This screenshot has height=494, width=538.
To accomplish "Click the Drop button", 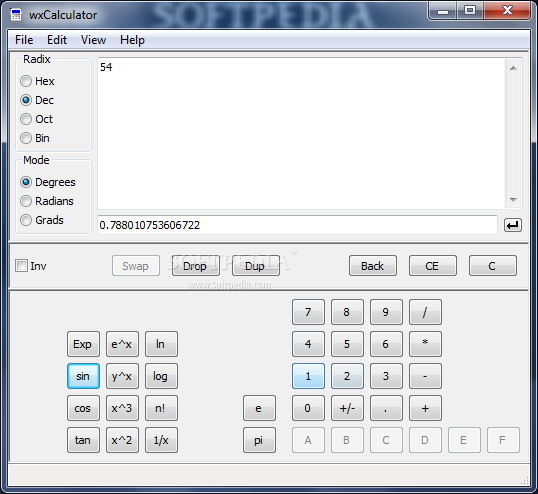I will (x=196, y=266).
